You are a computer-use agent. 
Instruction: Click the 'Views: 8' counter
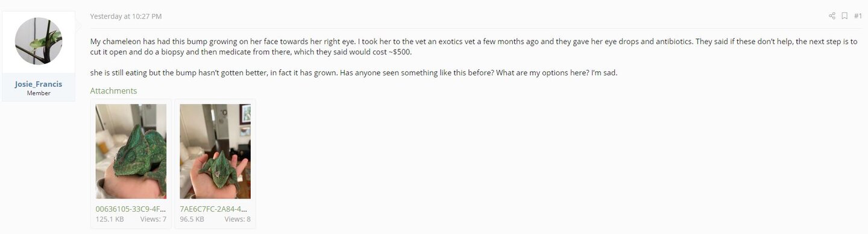[x=237, y=219]
